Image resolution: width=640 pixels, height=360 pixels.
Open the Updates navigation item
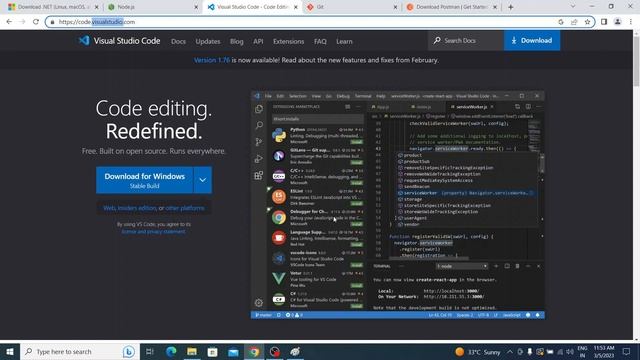(x=208, y=41)
